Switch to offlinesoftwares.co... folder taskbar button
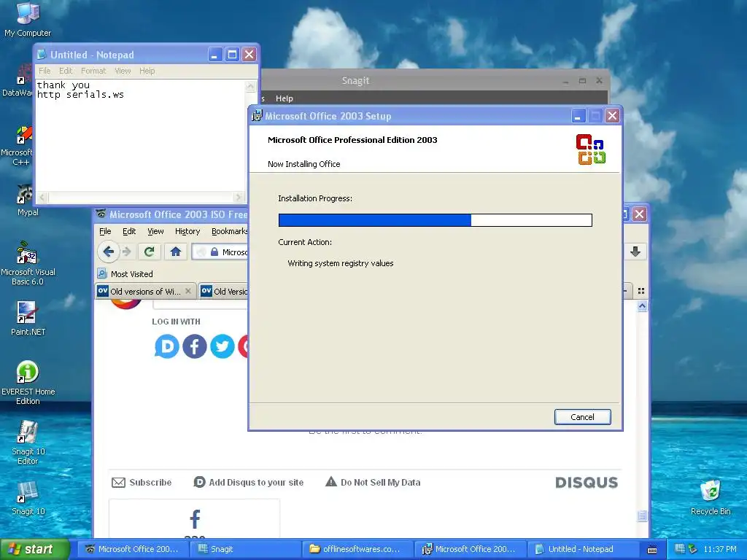The height and width of the screenshot is (560, 747). pos(357,549)
